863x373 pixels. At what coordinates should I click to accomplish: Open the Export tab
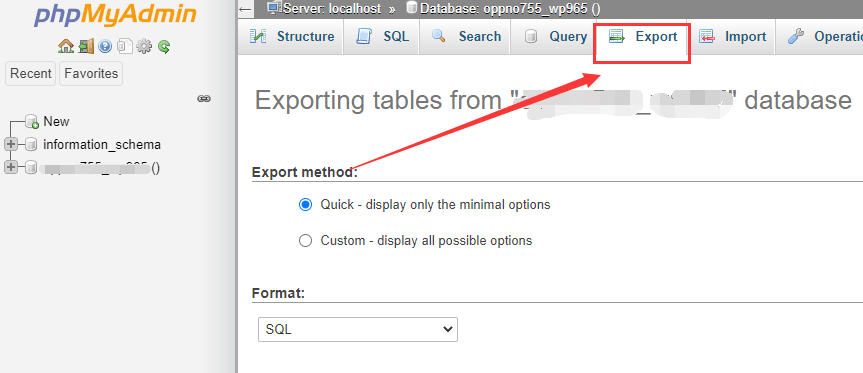click(x=642, y=37)
